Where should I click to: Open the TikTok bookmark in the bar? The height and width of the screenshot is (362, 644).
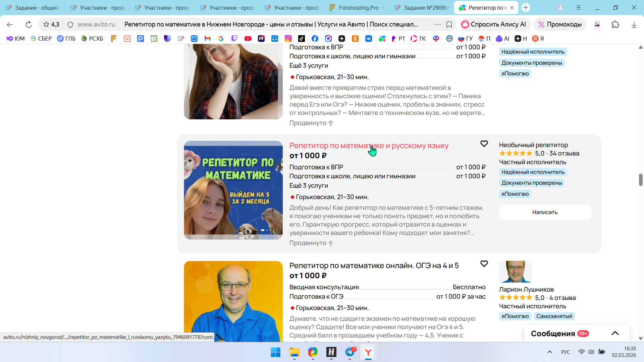[x=302, y=39]
